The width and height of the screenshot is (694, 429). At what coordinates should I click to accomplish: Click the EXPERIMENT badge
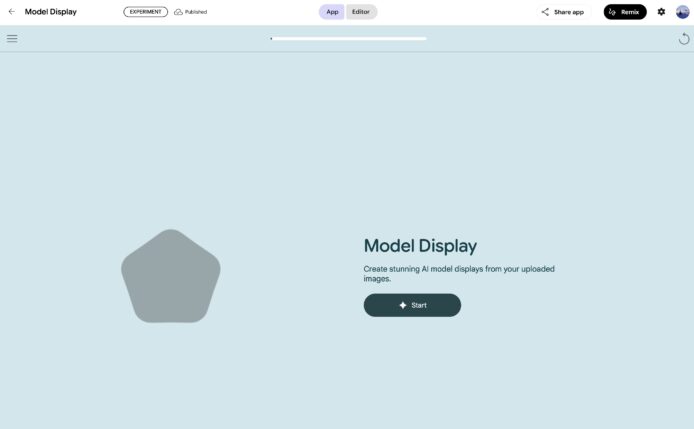coord(146,12)
